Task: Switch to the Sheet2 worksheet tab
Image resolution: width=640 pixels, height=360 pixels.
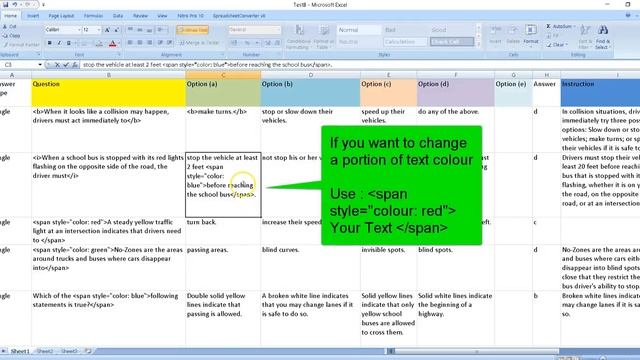Action: point(44,351)
